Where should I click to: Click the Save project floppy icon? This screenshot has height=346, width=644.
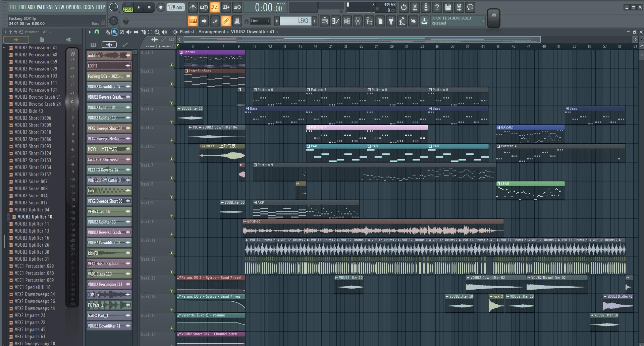(x=448, y=7)
